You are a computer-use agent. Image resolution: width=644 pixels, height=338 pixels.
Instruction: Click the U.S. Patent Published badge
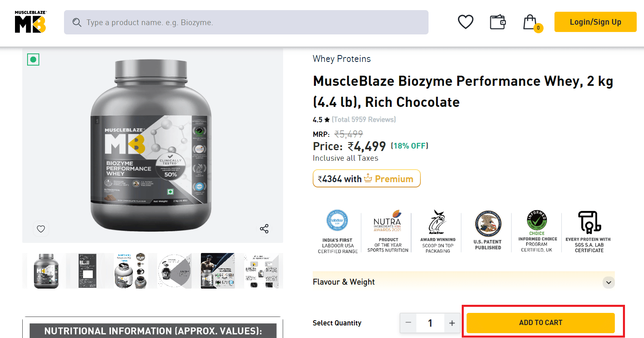coord(488,231)
